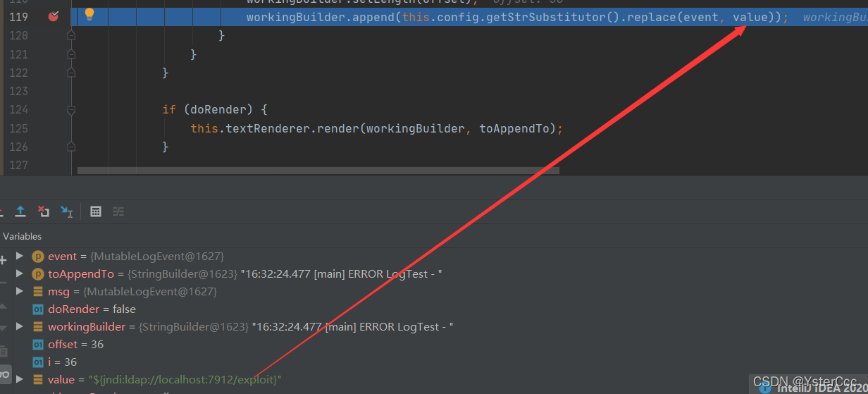868x394 pixels.
Task: Expand the msg variable node
Action: (20, 292)
